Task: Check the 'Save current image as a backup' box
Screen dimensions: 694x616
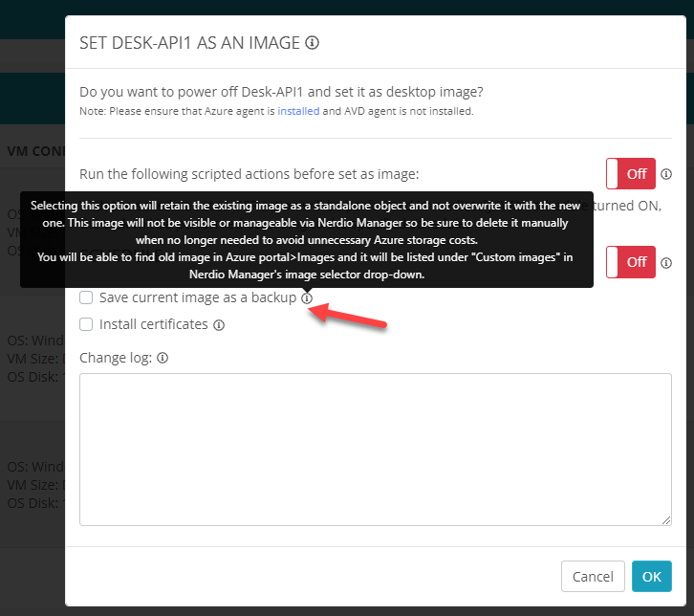Action: coord(86,298)
